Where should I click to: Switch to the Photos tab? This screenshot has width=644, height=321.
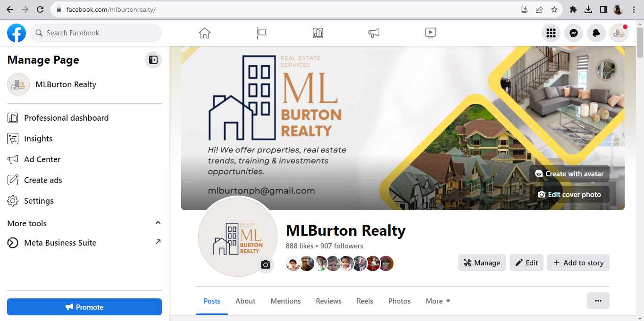tap(400, 301)
